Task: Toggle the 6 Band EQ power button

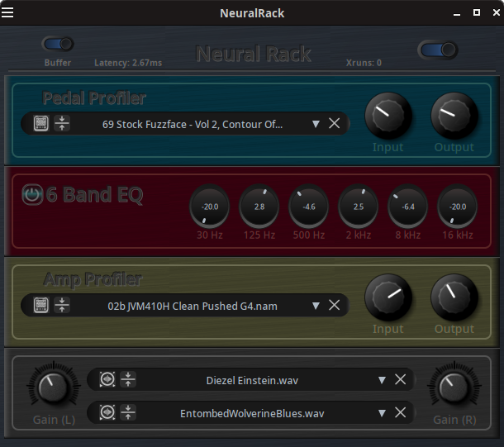Action: tap(31, 195)
